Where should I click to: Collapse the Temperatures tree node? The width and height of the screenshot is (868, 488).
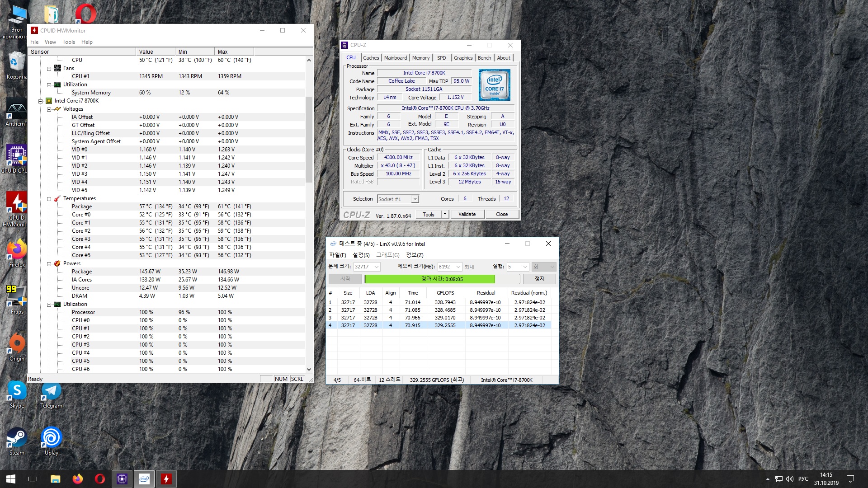click(x=49, y=199)
